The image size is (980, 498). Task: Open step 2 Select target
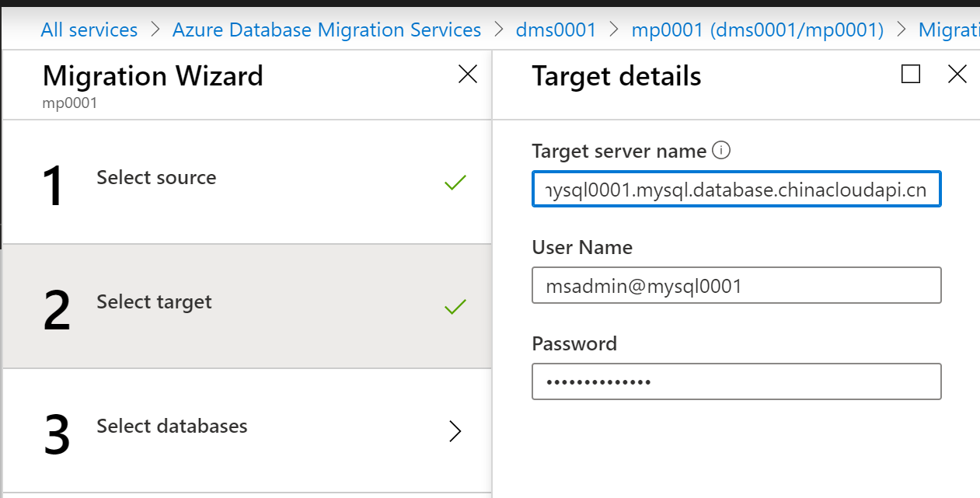tap(154, 302)
